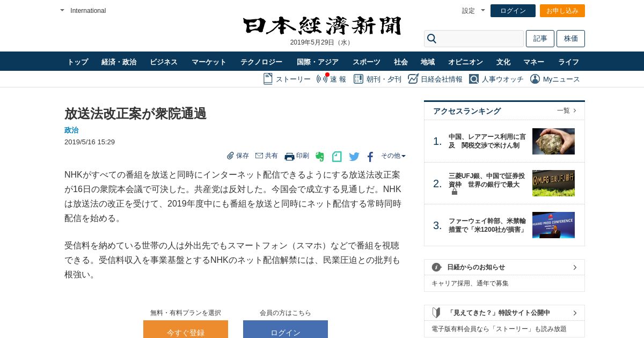The height and width of the screenshot is (338, 644).
Task: Click the 記事 search button
Action: (x=540, y=39)
